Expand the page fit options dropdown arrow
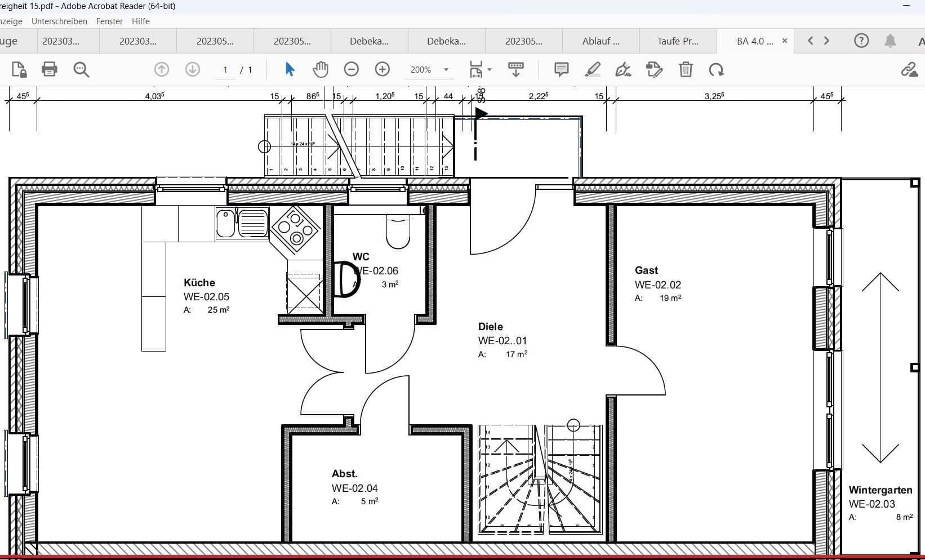This screenshot has width=925, height=560. (x=490, y=70)
